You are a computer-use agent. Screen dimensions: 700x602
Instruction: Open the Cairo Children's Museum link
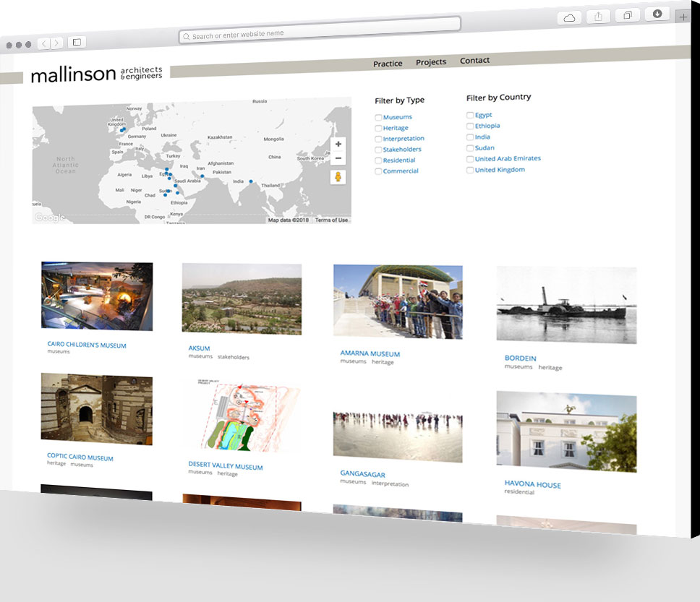click(x=87, y=345)
